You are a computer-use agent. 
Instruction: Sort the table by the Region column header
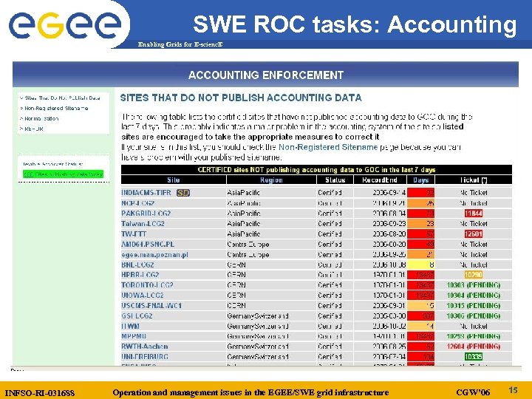point(271,180)
